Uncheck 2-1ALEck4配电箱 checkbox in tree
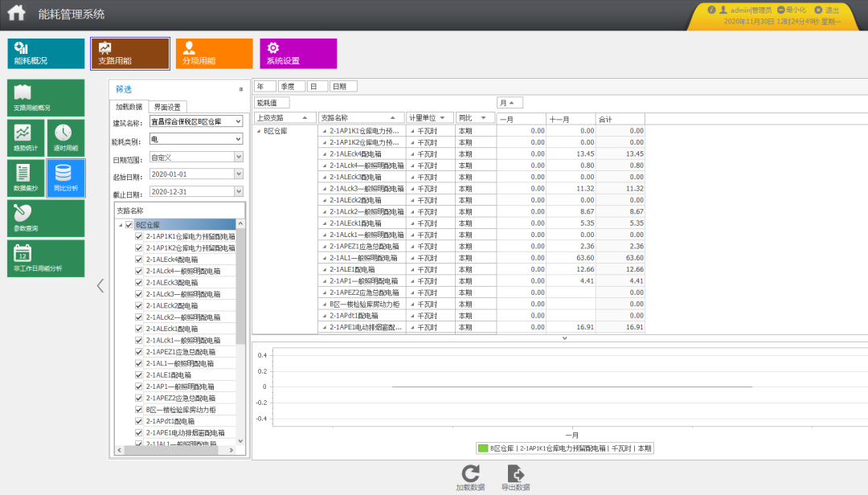The height and width of the screenshot is (495, 868). [x=139, y=259]
